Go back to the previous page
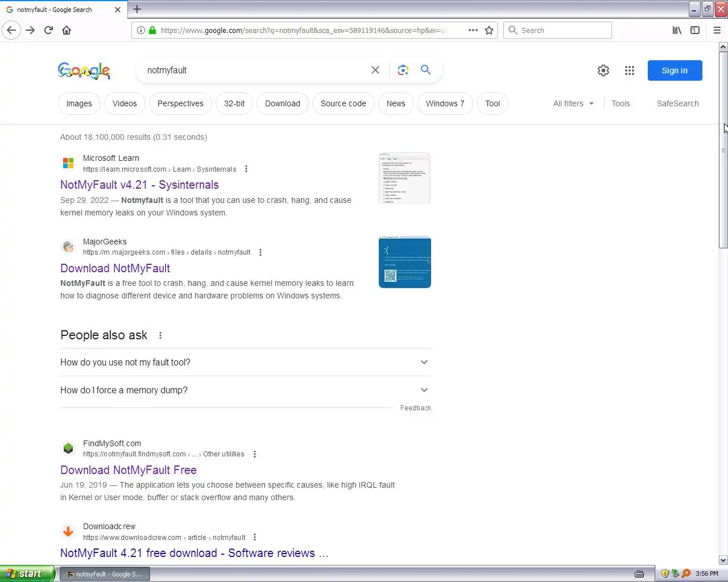This screenshot has height=582, width=728. (11, 30)
